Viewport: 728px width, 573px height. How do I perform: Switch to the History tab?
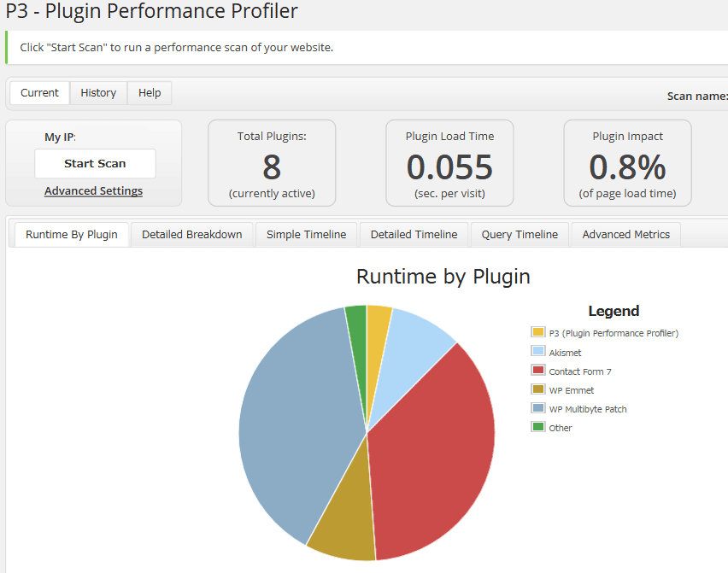(98, 93)
